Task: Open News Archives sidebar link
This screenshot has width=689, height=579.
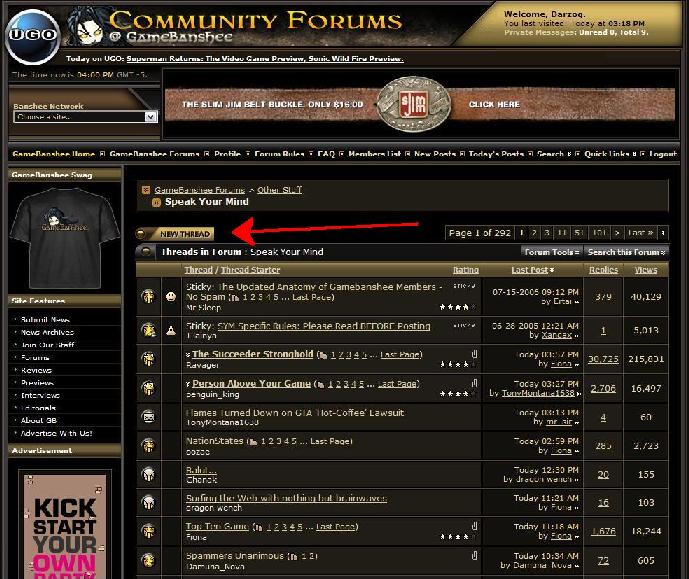Action: (47, 333)
